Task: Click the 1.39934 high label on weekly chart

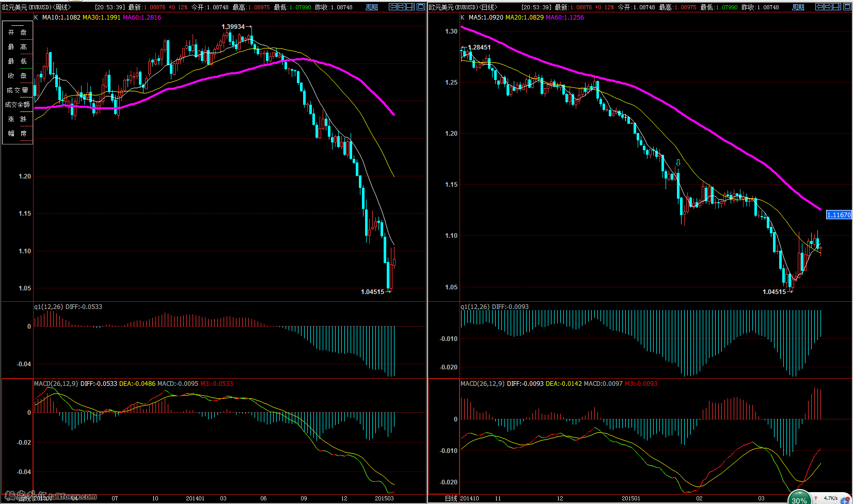Action: tap(233, 27)
